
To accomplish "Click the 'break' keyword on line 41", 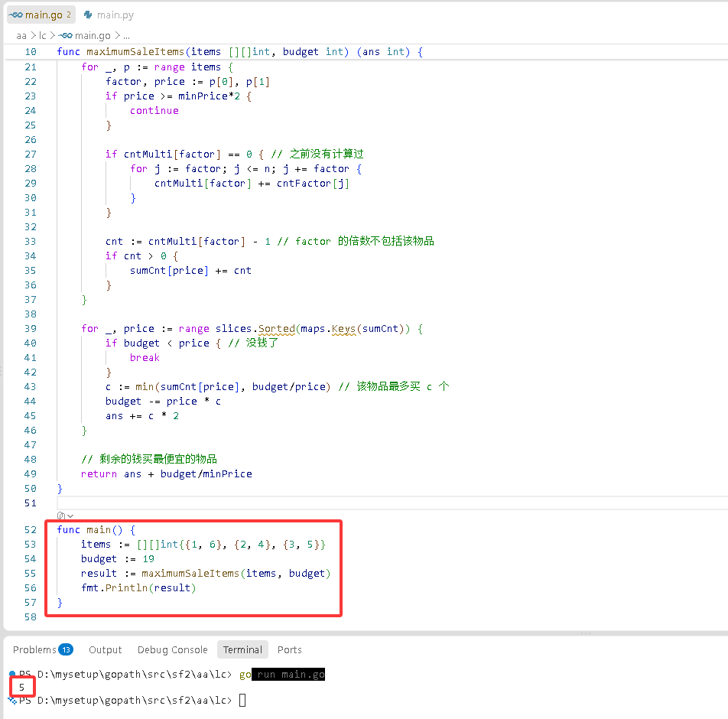I will pos(145,358).
